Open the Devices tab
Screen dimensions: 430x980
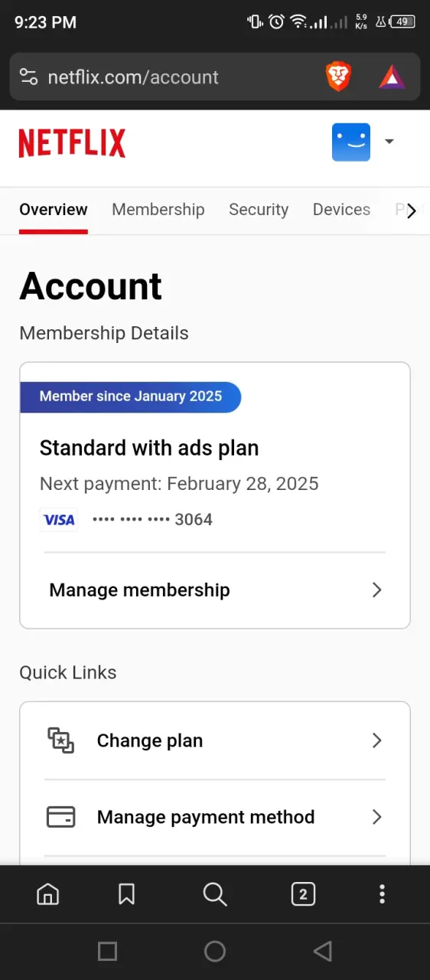341,210
